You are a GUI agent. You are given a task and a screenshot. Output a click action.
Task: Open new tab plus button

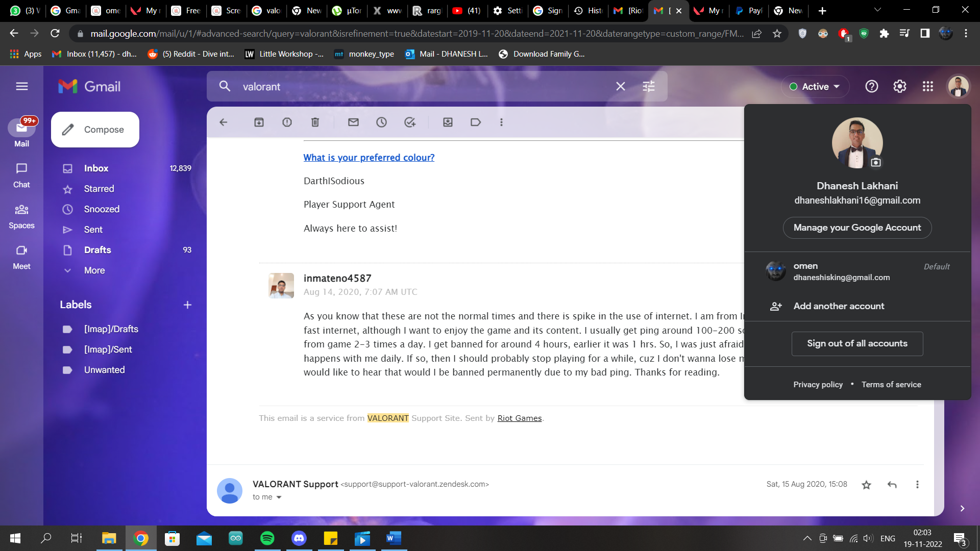coord(822,10)
